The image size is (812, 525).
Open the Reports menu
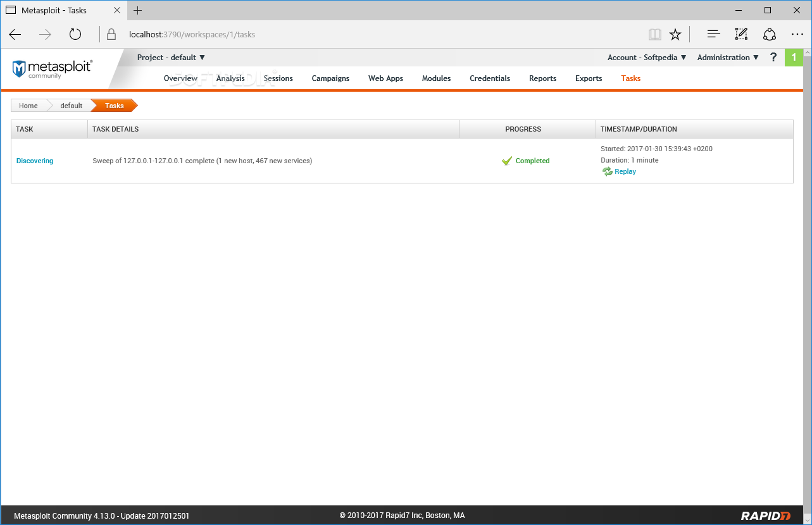coord(542,78)
